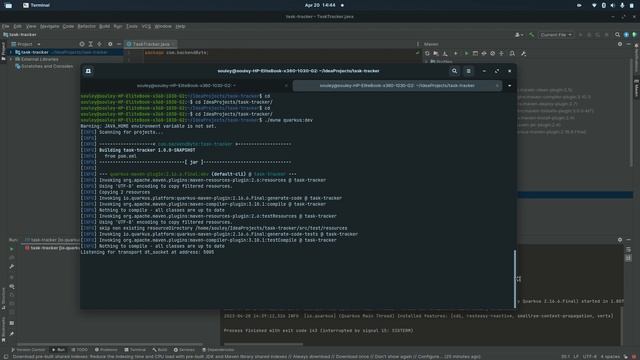640x360 pixels.
Task: Open the VCS menu
Action: (146, 26)
